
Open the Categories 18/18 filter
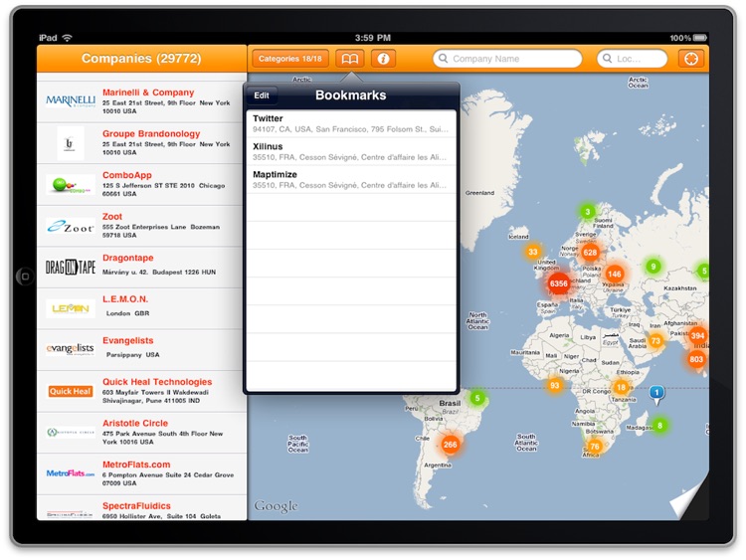(x=290, y=59)
